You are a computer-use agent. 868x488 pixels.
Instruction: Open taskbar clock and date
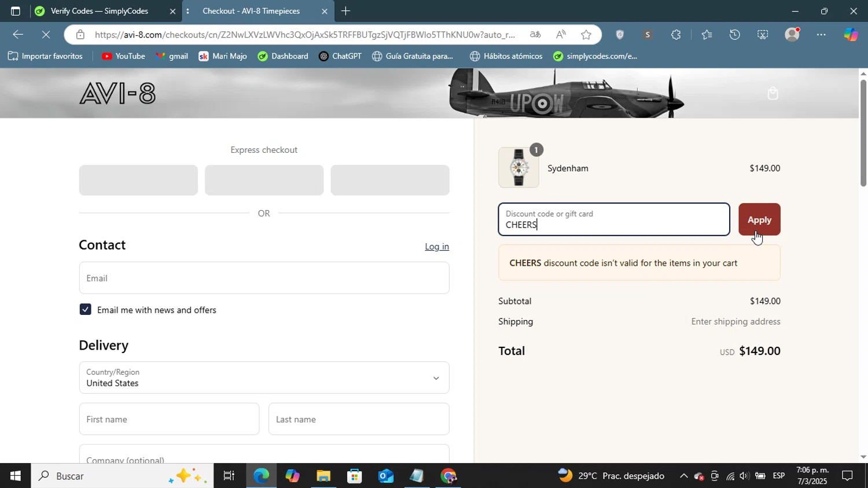click(812, 476)
